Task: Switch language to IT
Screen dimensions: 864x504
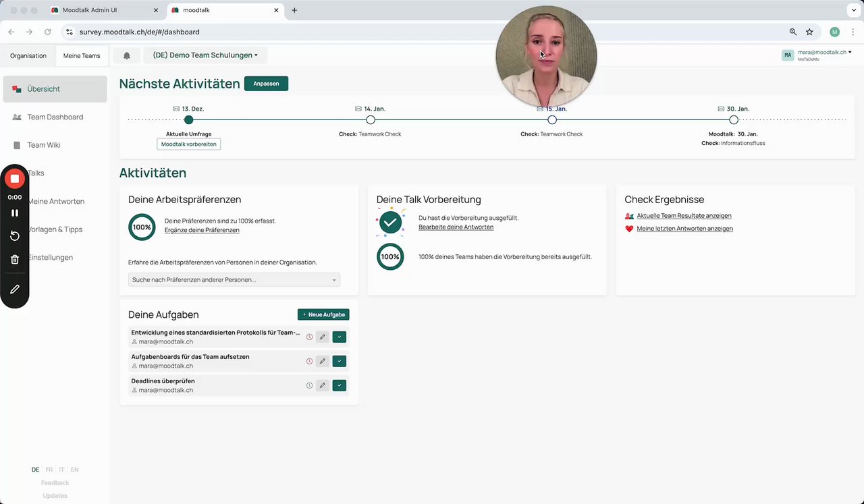Action: tap(61, 470)
